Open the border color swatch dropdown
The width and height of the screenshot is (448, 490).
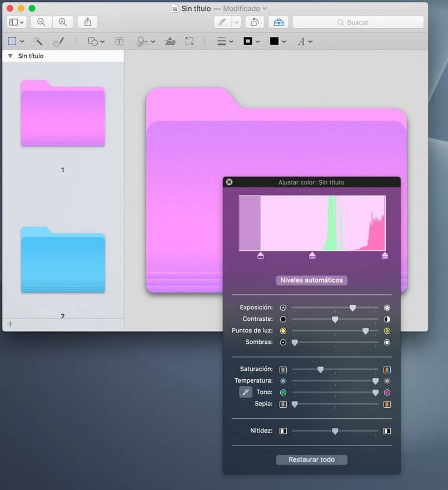pos(251,41)
